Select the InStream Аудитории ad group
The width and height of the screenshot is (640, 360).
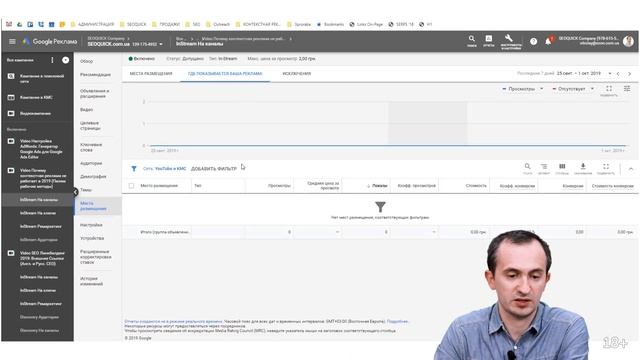(39, 240)
